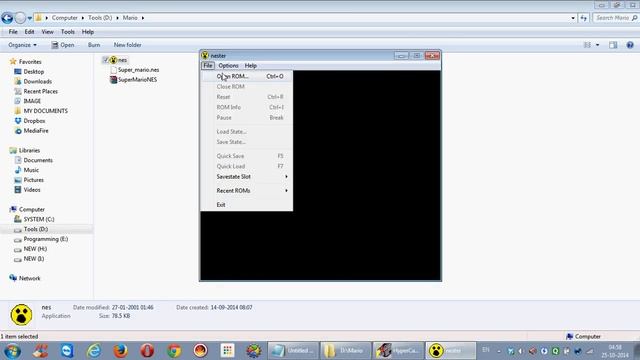Open Explorer Edit menu
The width and height of the screenshot is (640, 360).
[29, 32]
